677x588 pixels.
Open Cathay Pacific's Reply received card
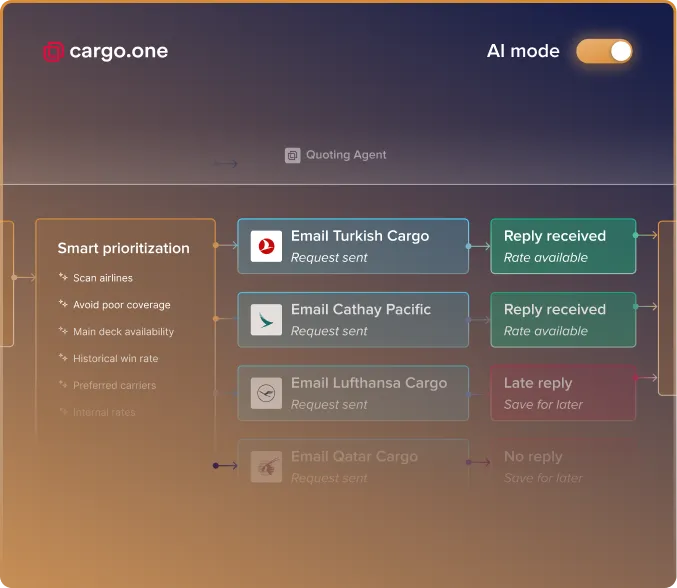click(x=563, y=320)
